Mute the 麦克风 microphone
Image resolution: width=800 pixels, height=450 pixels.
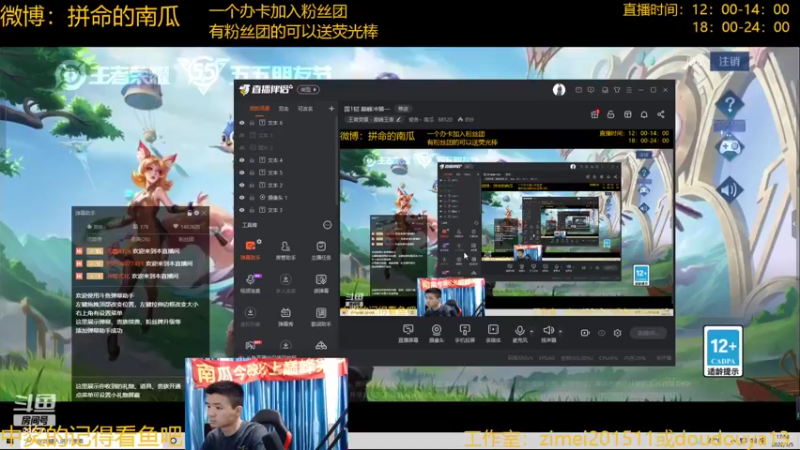tap(519, 333)
